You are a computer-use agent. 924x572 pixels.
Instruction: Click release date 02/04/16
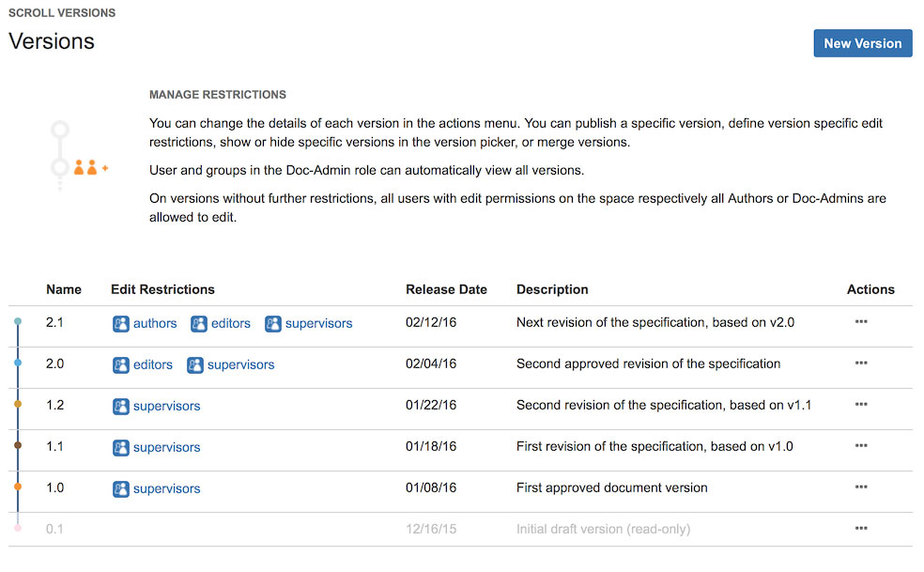tap(431, 363)
